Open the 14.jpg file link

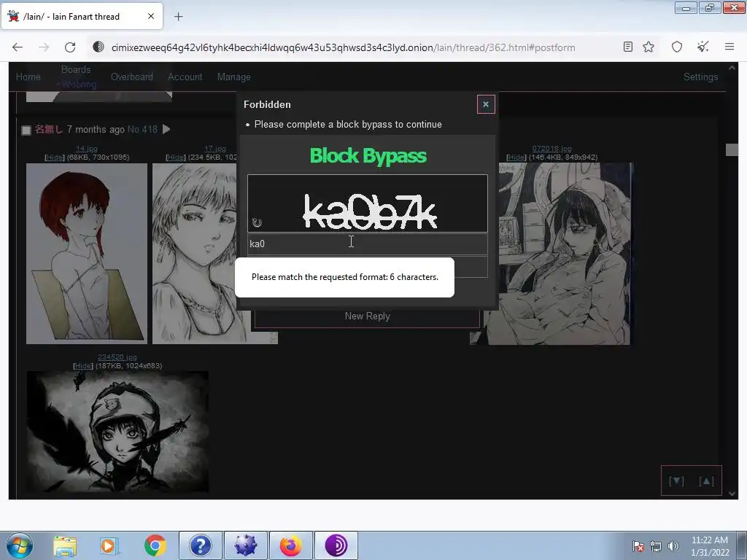point(86,149)
